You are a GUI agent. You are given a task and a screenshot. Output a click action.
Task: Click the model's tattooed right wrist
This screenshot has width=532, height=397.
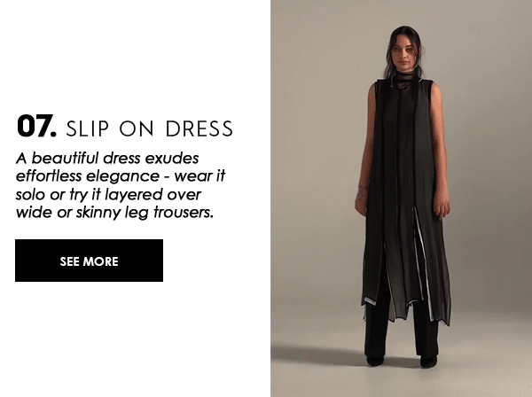tap(363, 191)
